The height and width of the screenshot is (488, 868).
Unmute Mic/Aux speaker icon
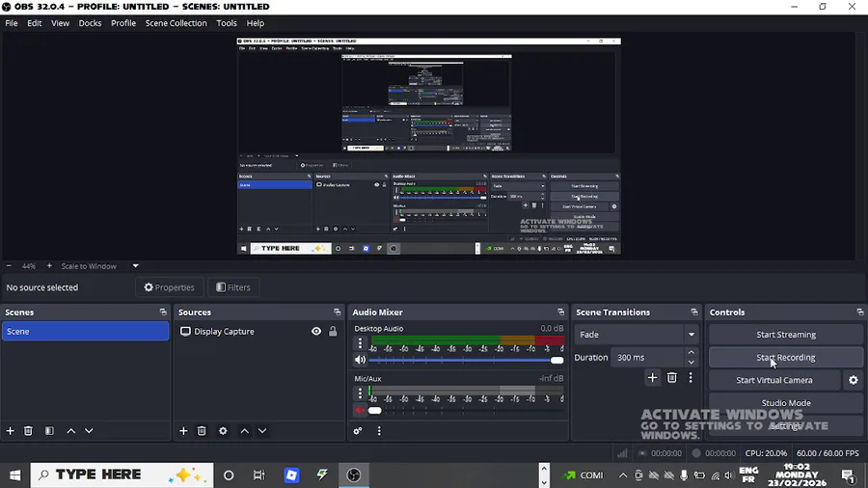[x=361, y=410]
